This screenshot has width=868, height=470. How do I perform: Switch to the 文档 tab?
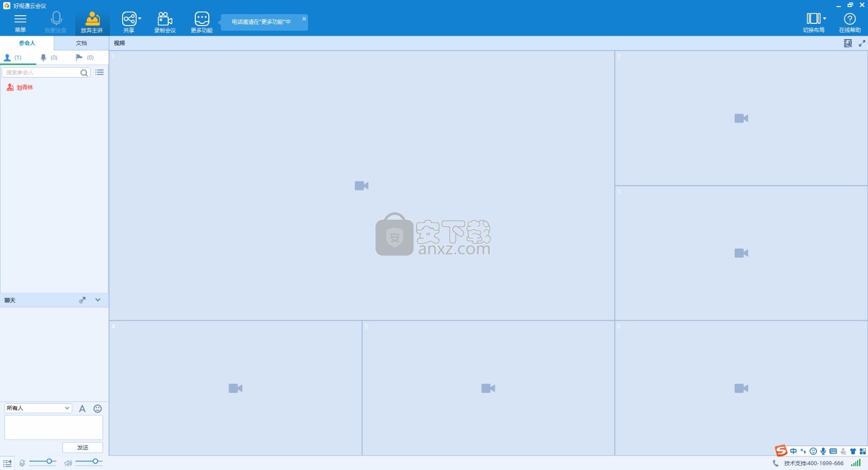point(81,43)
